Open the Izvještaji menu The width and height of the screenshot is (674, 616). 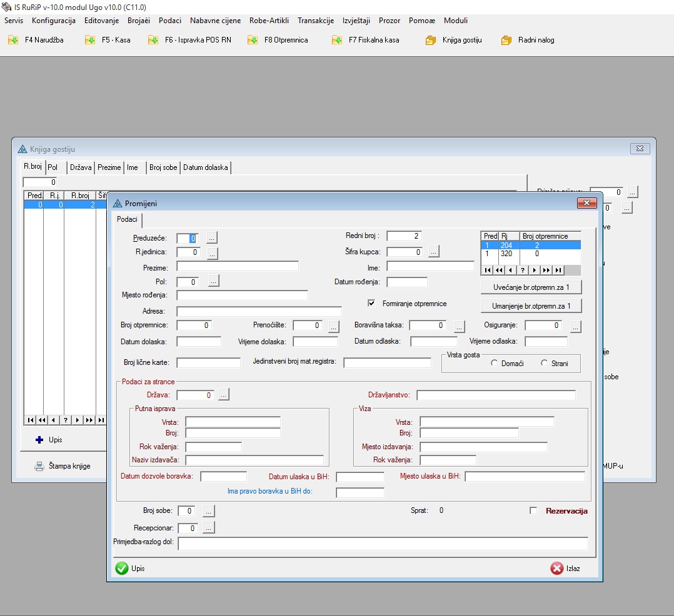pyautogui.click(x=356, y=21)
